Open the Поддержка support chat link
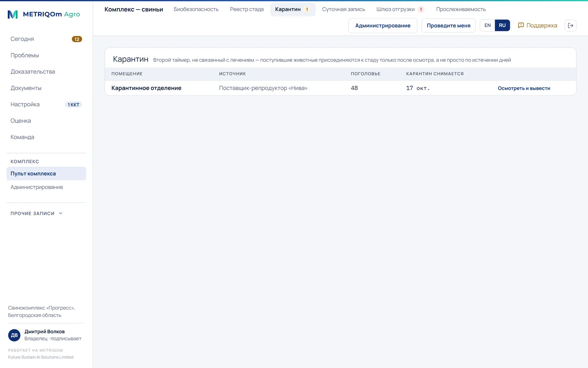 point(537,25)
